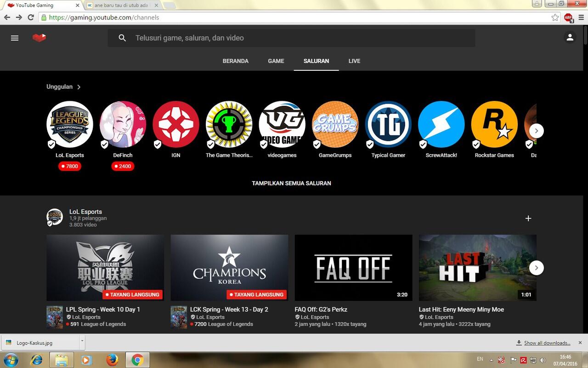Click the LoL Esports live badge 7800

[x=70, y=166]
